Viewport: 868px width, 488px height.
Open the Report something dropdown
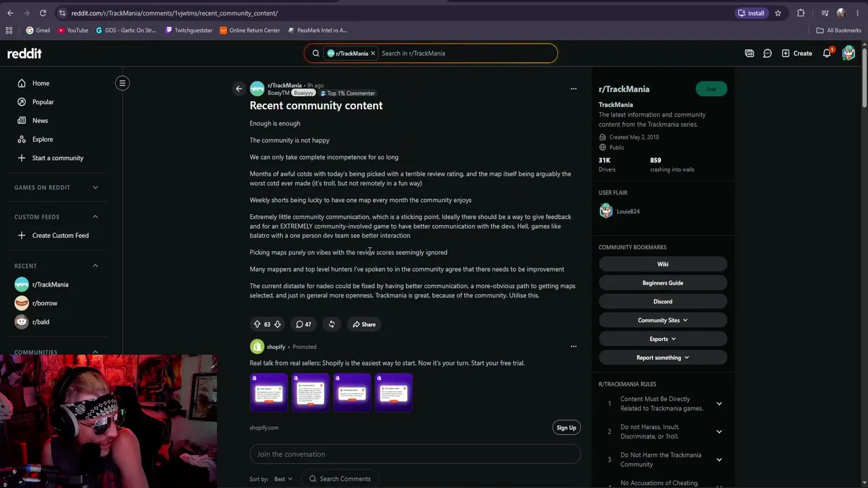click(x=663, y=357)
